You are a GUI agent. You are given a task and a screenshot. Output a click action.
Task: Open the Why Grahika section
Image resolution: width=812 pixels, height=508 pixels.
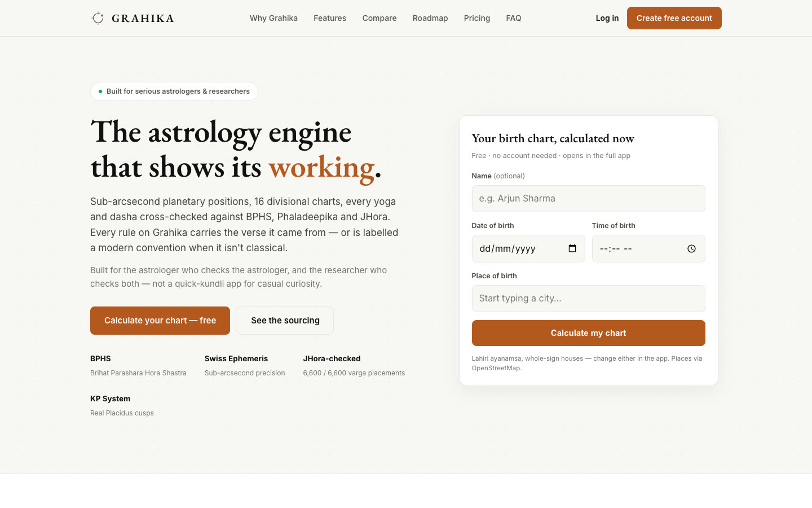point(273,18)
